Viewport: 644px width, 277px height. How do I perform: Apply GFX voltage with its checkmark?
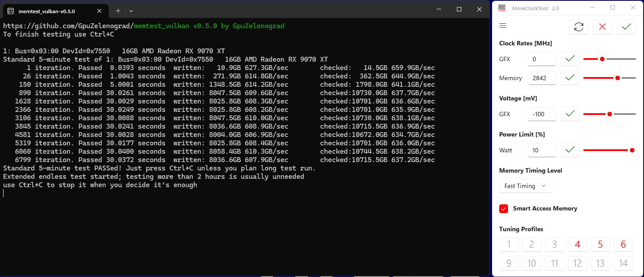[x=570, y=114]
